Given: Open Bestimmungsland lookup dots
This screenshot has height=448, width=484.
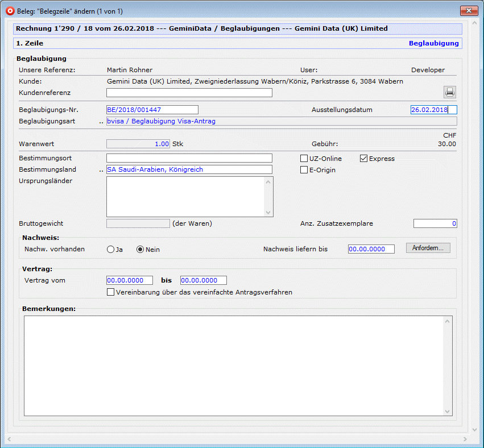Looking at the screenshot, I should 101,170.
